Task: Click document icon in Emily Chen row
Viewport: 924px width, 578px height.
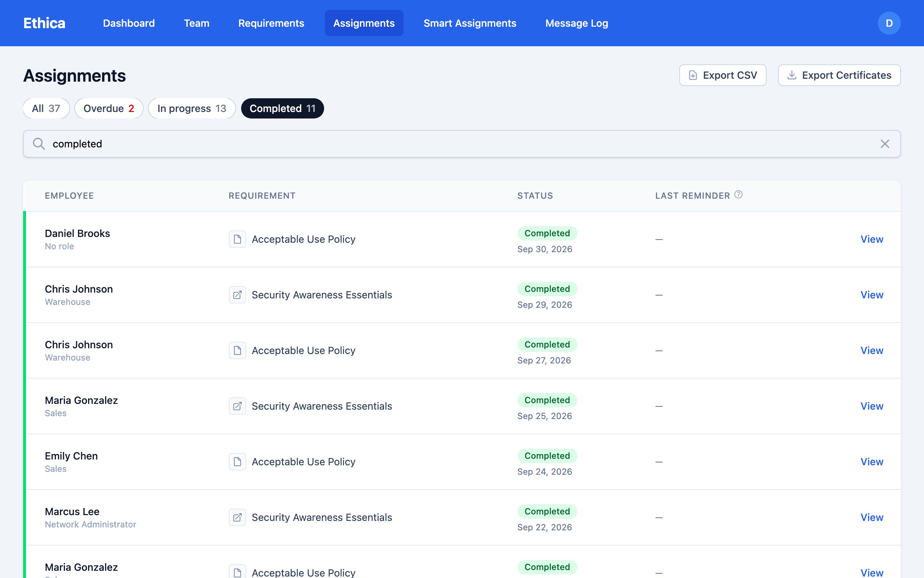Action: click(x=237, y=462)
